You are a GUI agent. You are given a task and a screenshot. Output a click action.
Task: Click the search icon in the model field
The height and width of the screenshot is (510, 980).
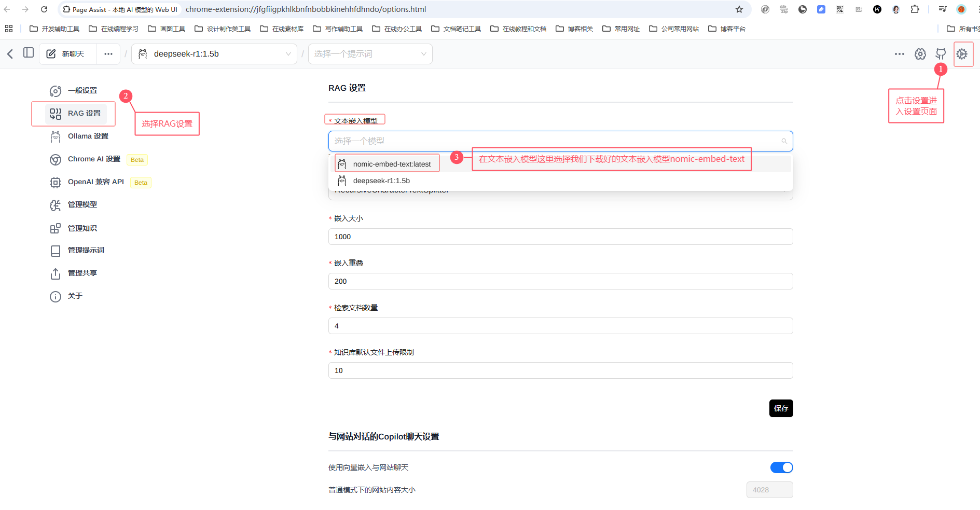tap(784, 141)
